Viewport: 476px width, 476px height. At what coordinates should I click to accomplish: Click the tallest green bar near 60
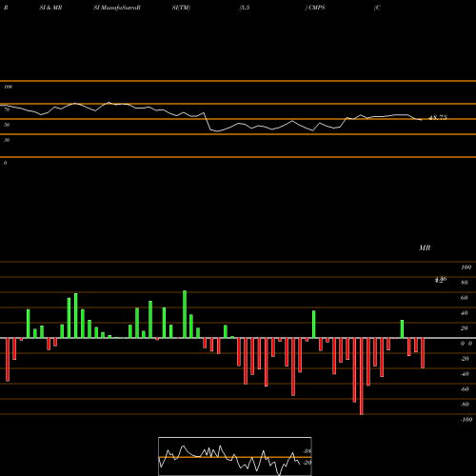(x=185, y=314)
